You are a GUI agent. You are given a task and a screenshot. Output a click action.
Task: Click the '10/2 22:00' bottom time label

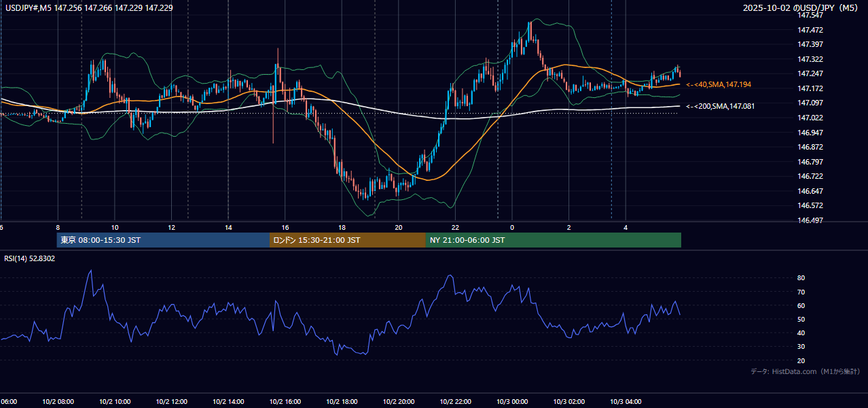tap(455, 402)
